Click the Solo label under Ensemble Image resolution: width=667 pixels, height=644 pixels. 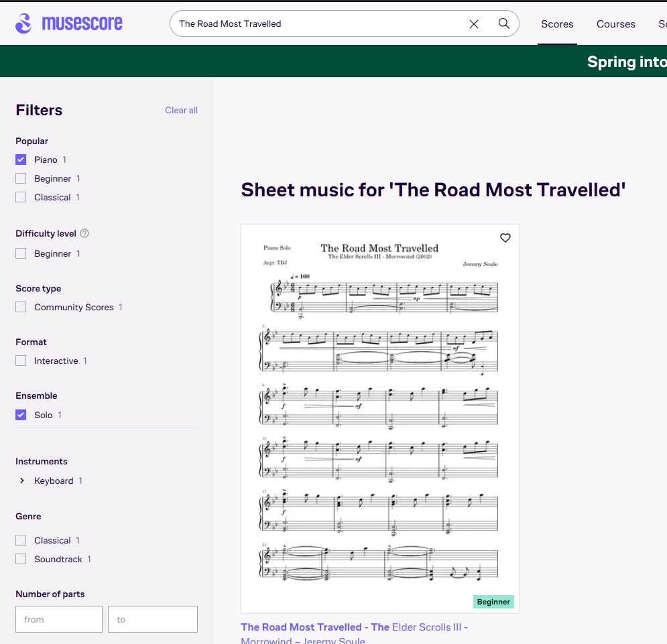(x=44, y=415)
